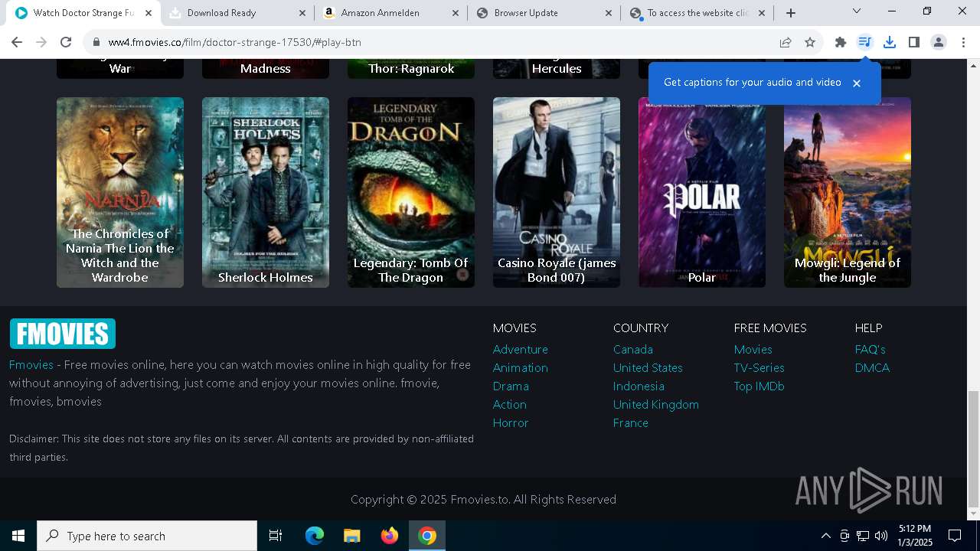Open the Extensions puzzle icon
Viewport: 980px width, 551px height.
pos(841,42)
